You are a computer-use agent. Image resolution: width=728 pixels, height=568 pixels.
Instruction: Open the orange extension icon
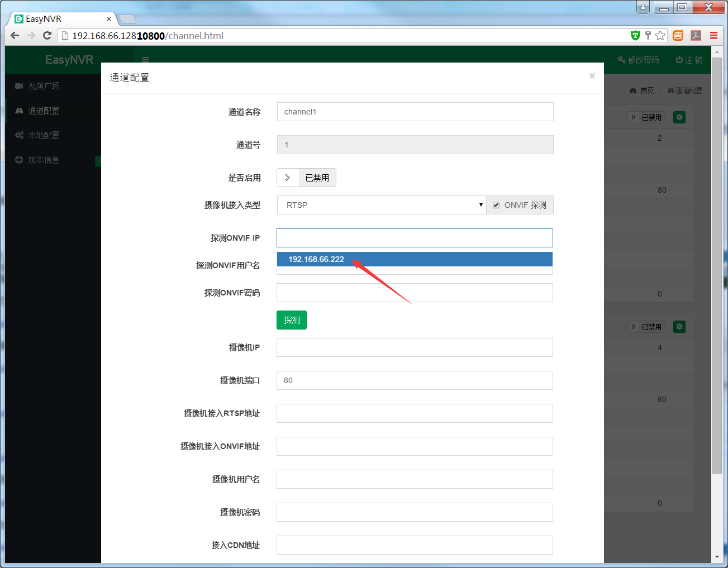coord(678,36)
